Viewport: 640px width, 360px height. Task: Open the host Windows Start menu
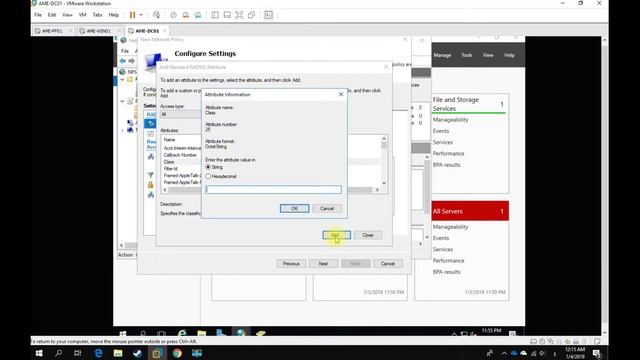39,353
